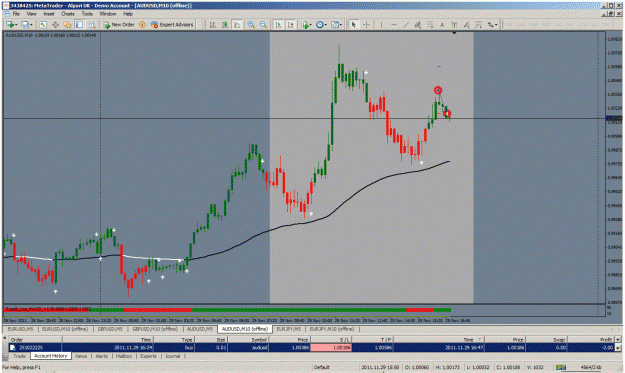Switch to candlestick chart icon
This screenshot has width=625, height=373.
coord(225,25)
